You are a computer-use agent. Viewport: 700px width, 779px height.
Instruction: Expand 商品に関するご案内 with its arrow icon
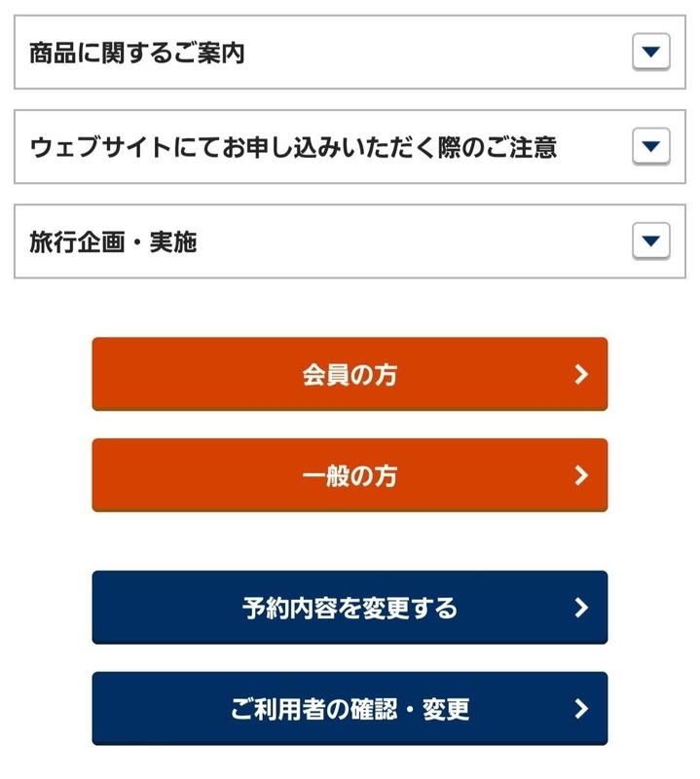point(650,52)
